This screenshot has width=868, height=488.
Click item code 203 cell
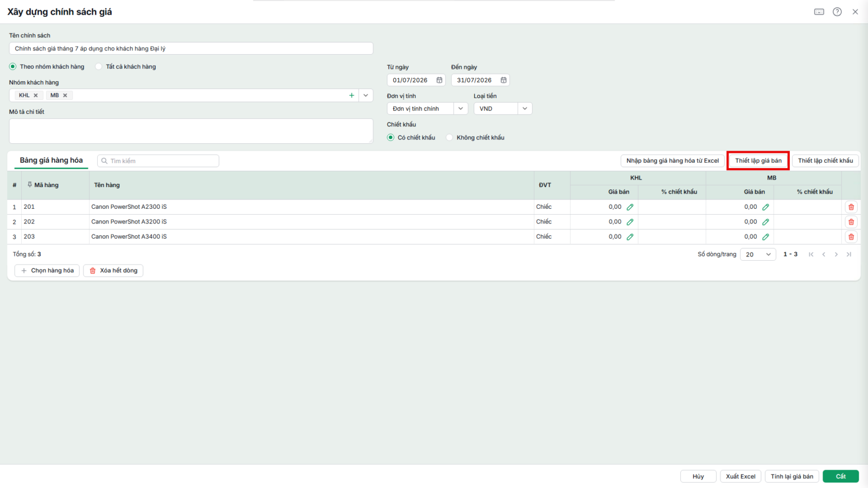point(55,237)
